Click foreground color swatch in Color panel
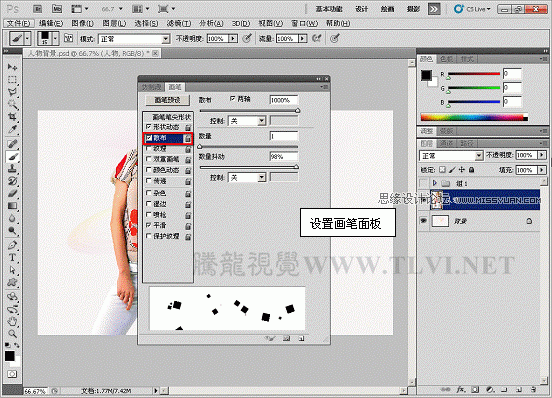 426,75
